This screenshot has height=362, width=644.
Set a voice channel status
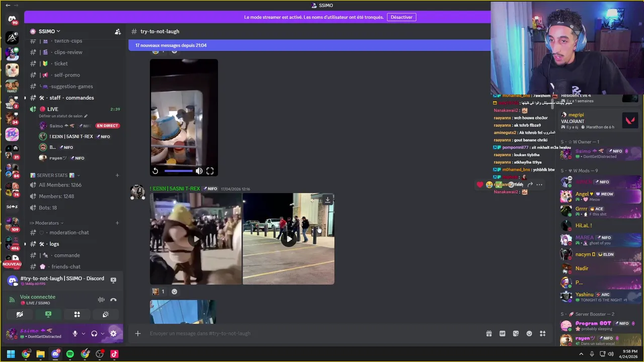click(x=63, y=116)
